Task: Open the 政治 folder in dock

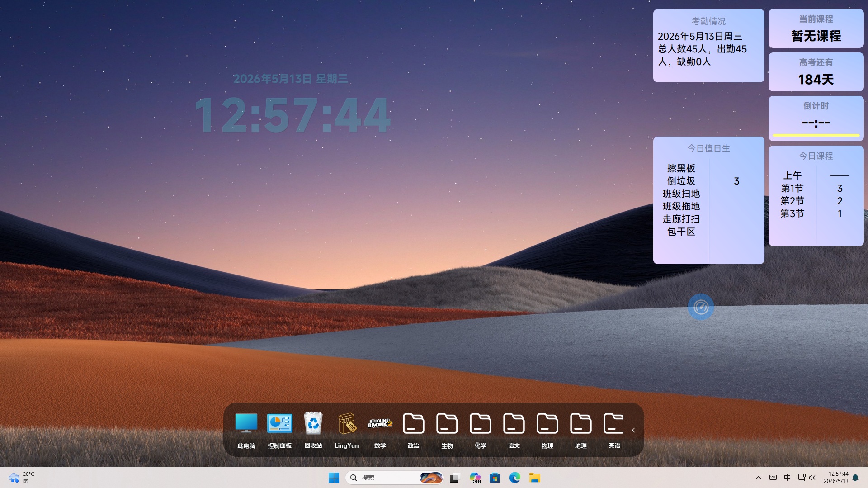Action: coord(413,430)
